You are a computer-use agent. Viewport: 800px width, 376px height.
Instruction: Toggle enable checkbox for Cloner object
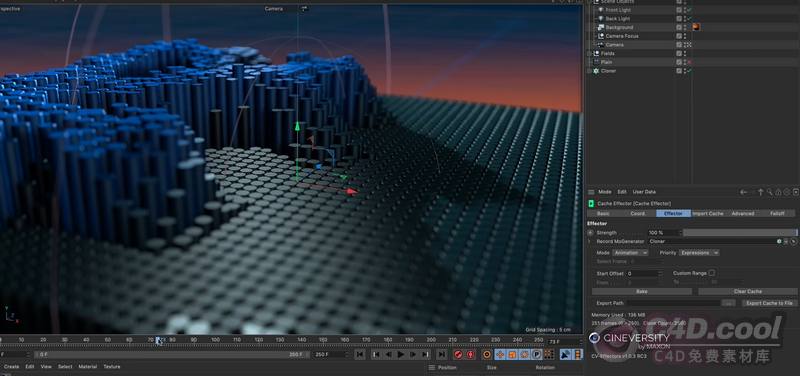tap(689, 71)
